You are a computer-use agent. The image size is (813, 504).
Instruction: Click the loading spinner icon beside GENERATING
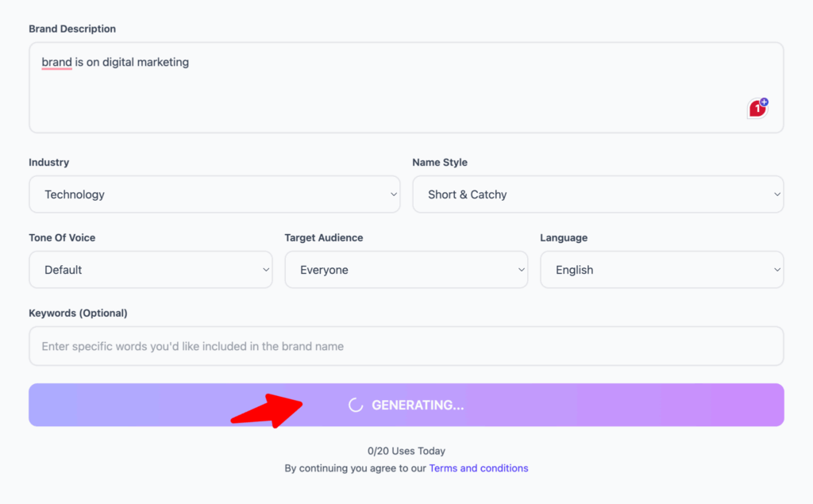[x=356, y=406]
